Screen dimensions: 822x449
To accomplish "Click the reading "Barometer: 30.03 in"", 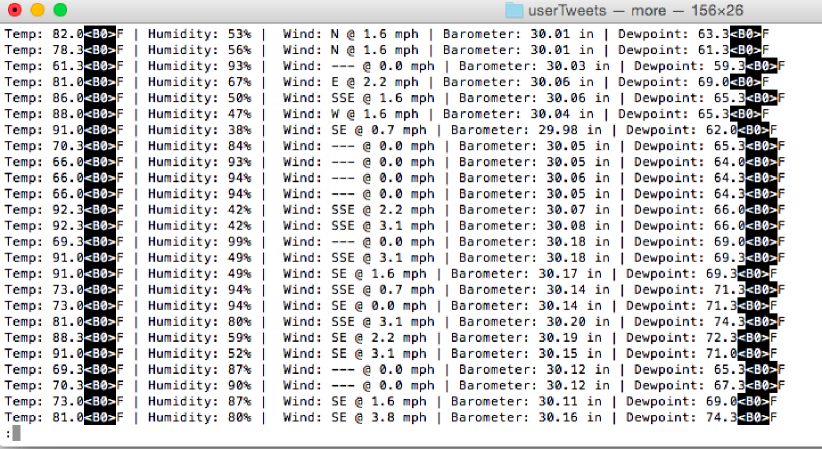I will click(x=534, y=66).
